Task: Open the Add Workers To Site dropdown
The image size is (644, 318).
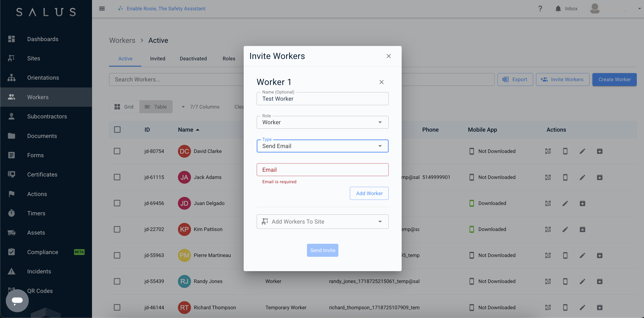Action: 322,222
